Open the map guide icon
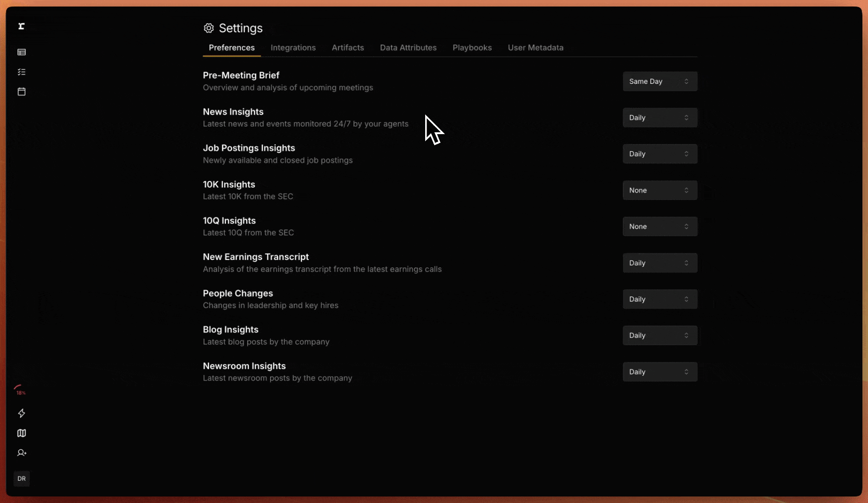This screenshot has height=503, width=868. (x=21, y=433)
